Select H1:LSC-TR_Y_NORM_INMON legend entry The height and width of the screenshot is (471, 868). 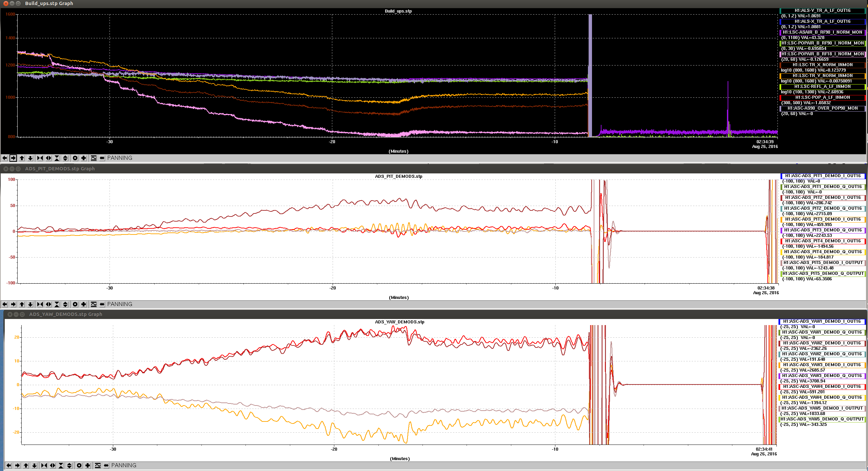pos(822,76)
